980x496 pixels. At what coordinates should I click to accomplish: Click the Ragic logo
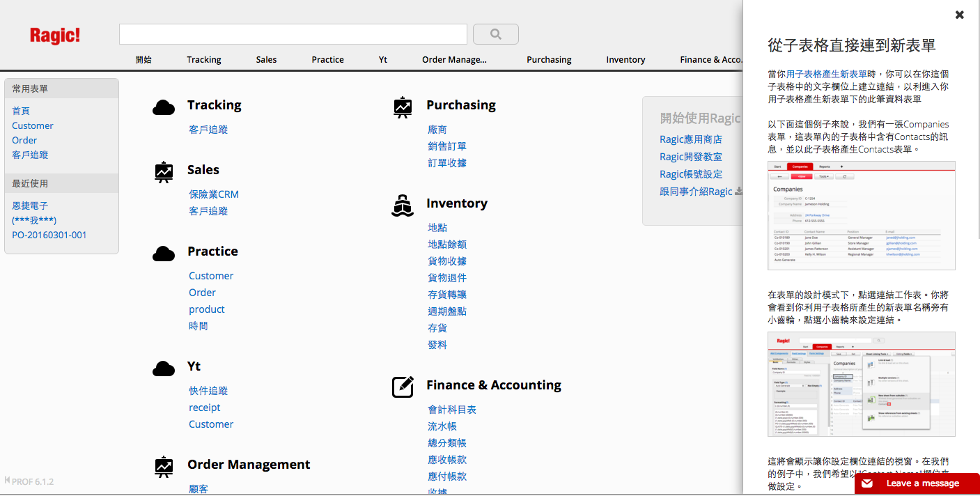(x=55, y=36)
